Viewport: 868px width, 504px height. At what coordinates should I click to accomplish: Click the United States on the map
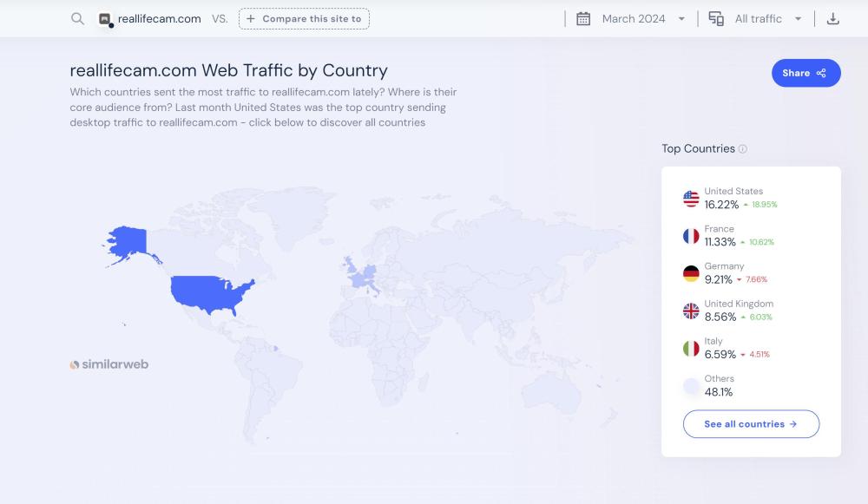[210, 292]
